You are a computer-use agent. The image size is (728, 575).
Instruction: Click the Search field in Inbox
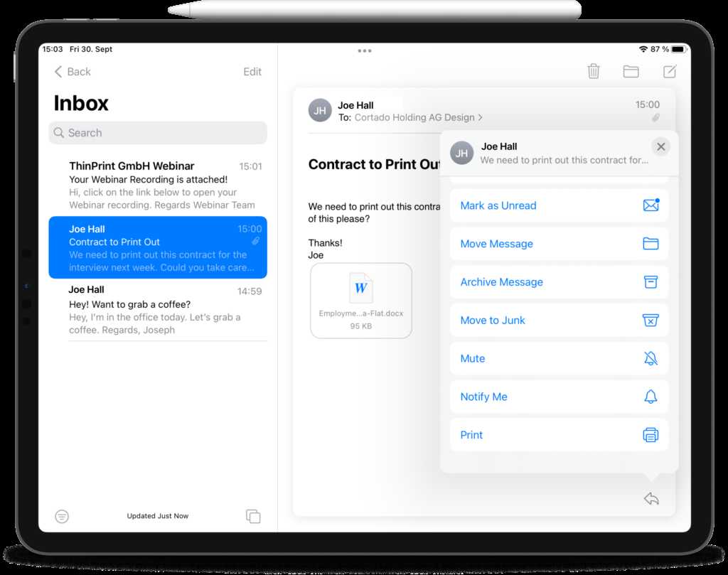[158, 133]
